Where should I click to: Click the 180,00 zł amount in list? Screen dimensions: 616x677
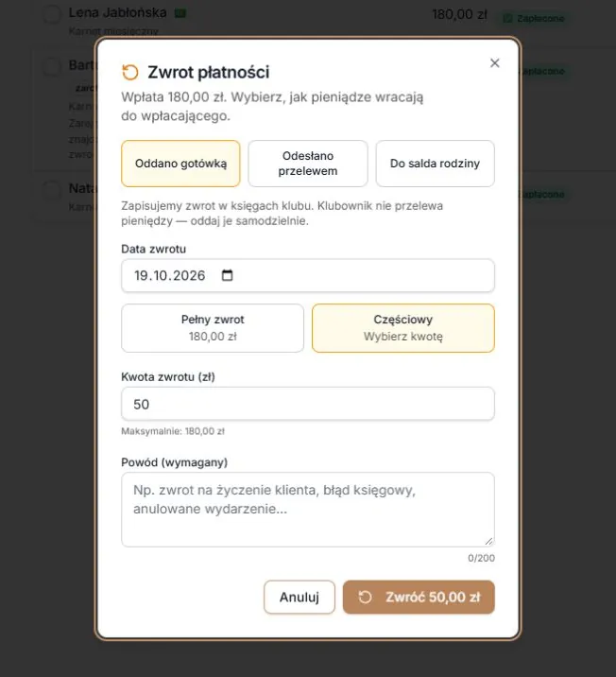459,15
